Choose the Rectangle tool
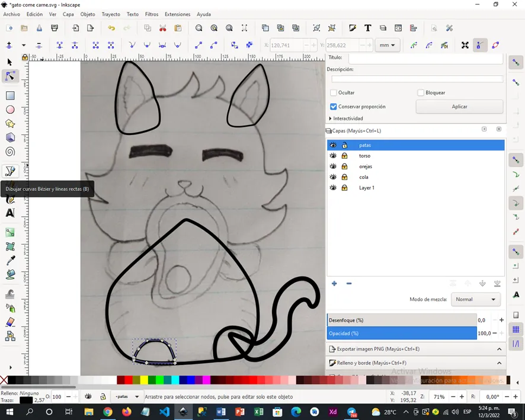 (10, 96)
